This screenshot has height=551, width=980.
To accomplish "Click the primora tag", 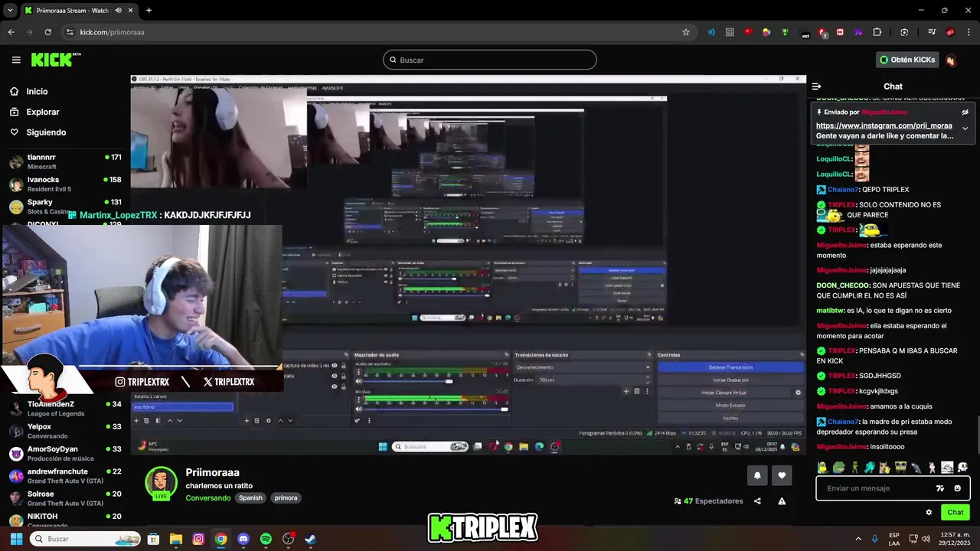I will (x=286, y=498).
